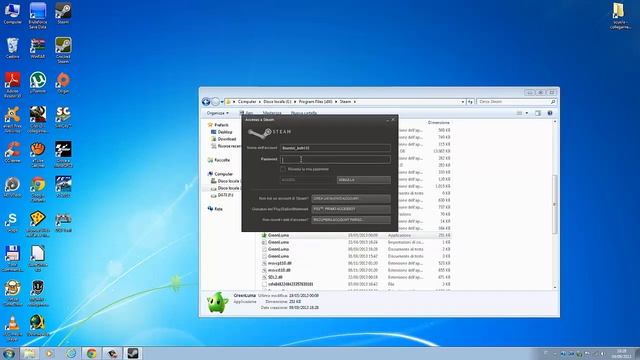
Task: Click Computer in the address breadcrumb
Action: (x=247, y=102)
